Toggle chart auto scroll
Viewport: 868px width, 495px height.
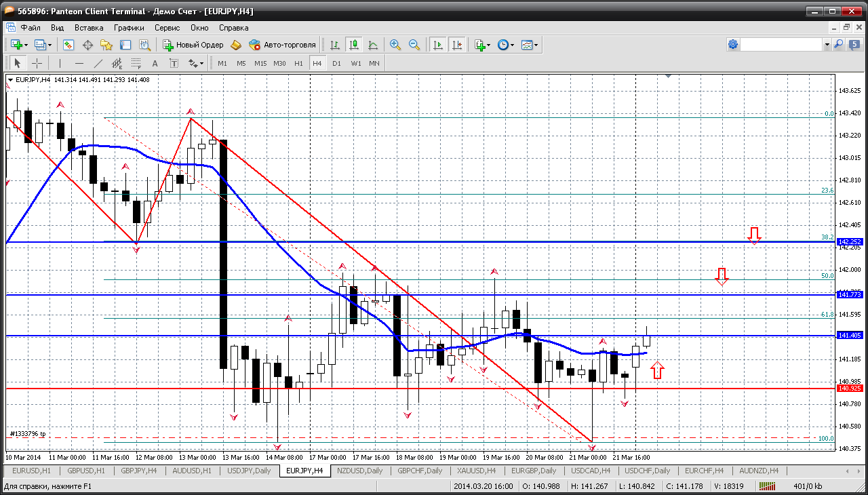(x=438, y=45)
